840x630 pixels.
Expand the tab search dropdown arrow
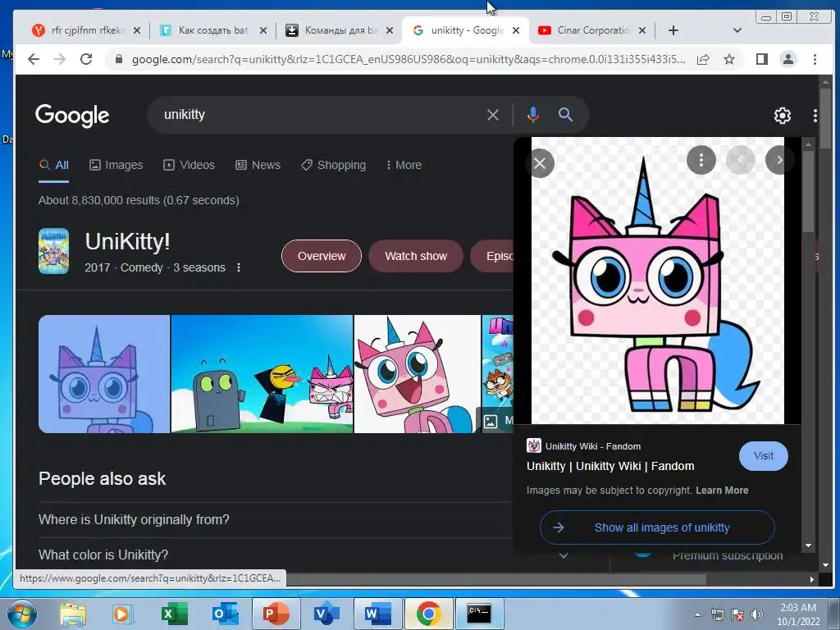click(x=737, y=30)
